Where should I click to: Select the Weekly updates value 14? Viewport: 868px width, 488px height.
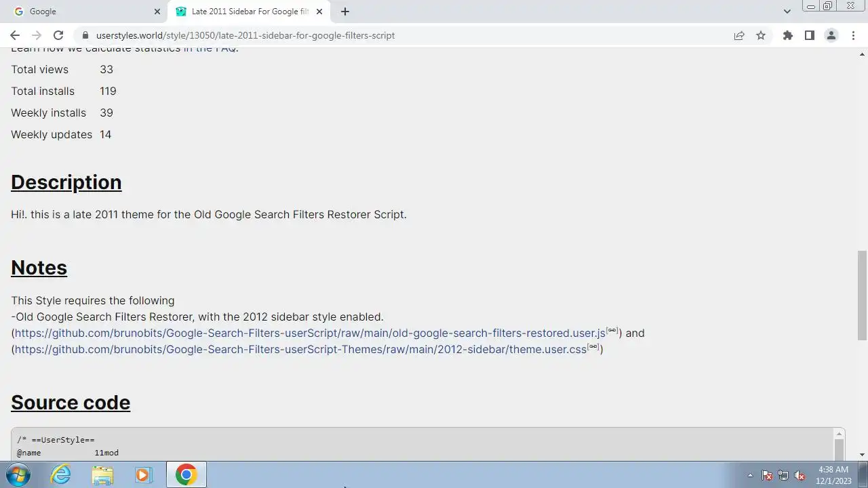point(105,134)
